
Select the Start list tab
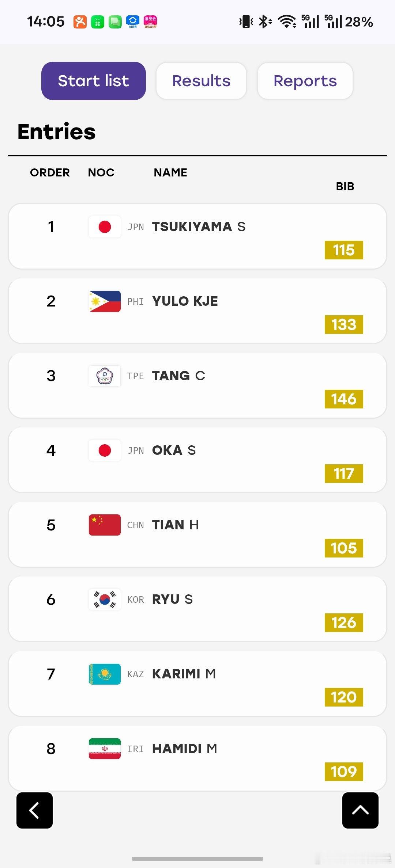[94, 81]
